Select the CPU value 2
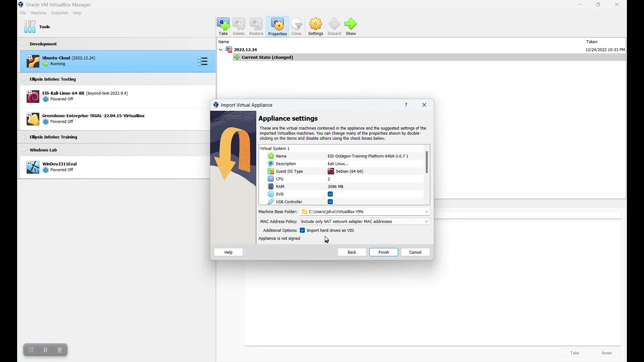This screenshot has width=644, height=362. click(329, 179)
